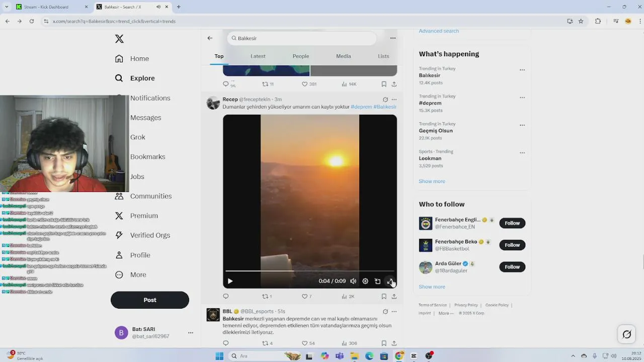This screenshot has width=644, height=362.
Task: Bookmark the BBL post
Action: (x=384, y=343)
